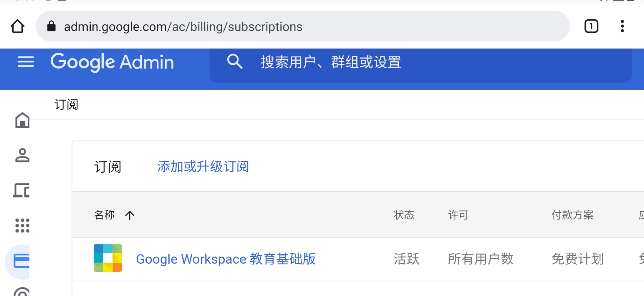Sort by the 名称 column header

tap(104, 215)
